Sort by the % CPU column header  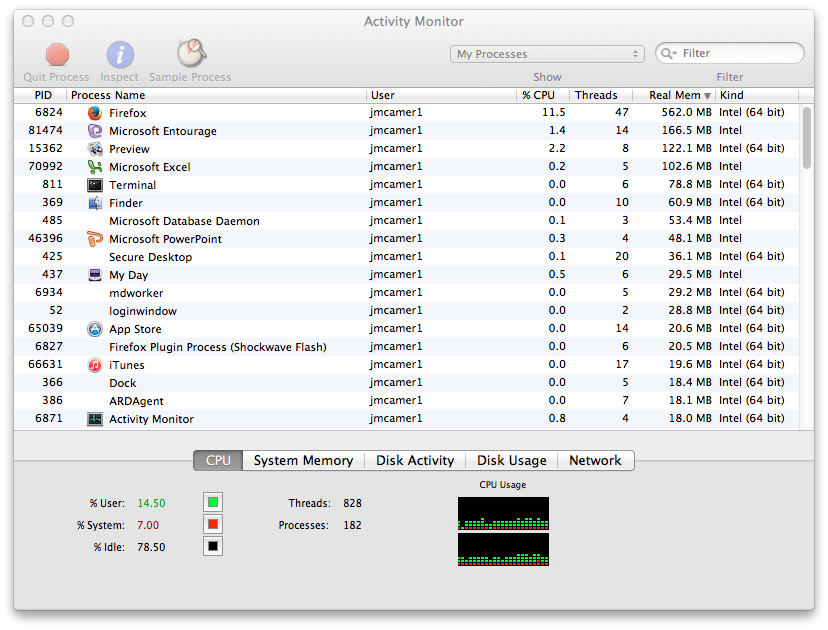tap(543, 95)
